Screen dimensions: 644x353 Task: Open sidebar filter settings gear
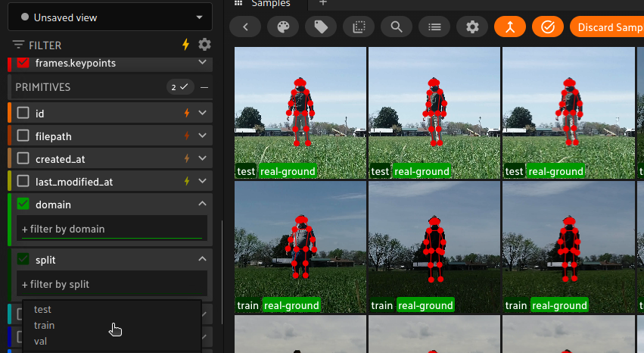[204, 45]
